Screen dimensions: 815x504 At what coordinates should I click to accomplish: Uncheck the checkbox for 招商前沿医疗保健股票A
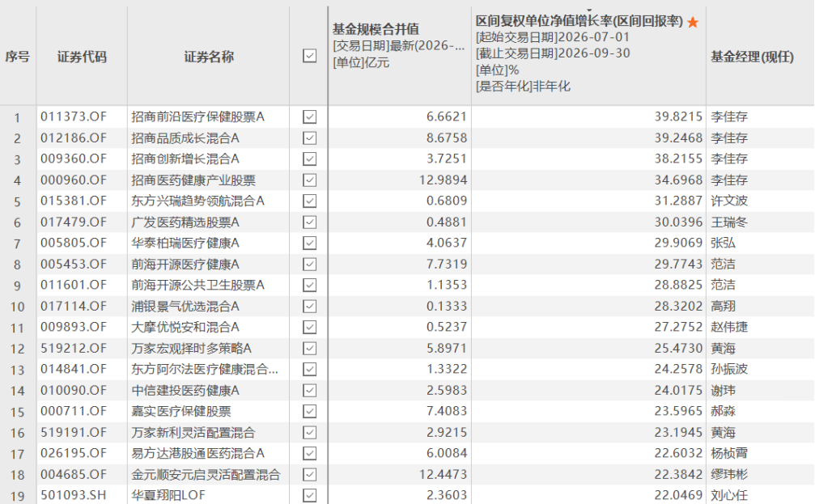click(309, 117)
